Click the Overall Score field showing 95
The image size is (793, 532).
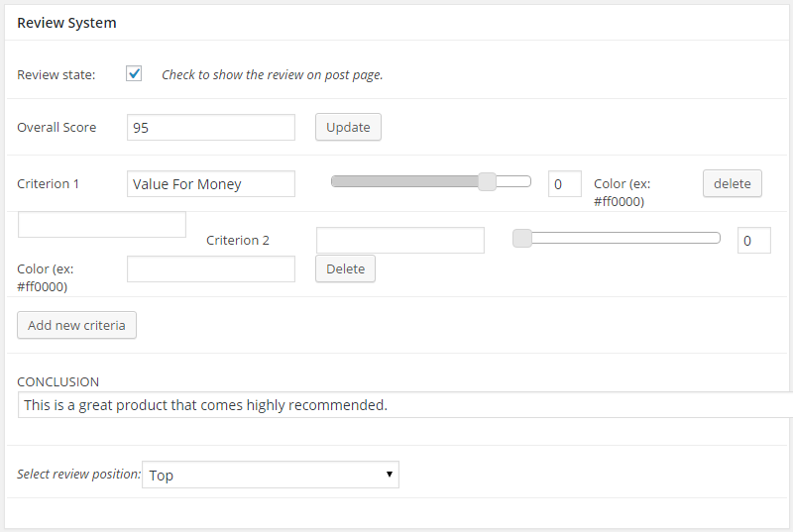(x=211, y=127)
